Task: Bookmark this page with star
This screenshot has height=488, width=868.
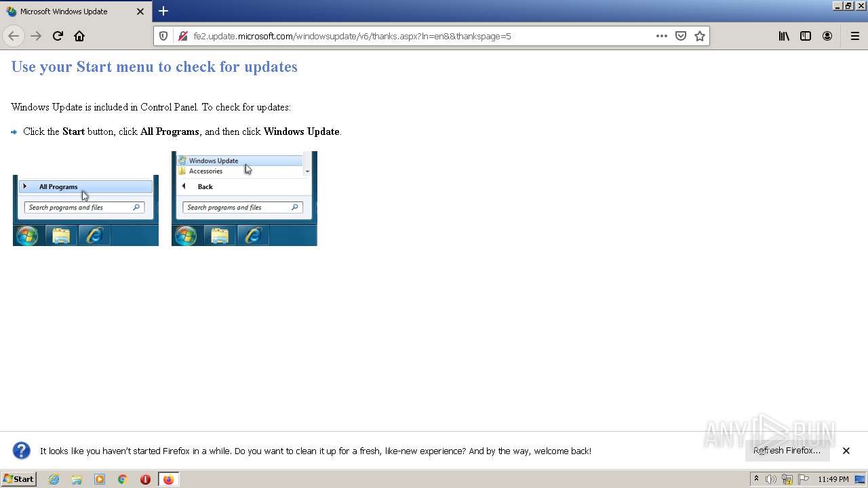Action: 700,36
